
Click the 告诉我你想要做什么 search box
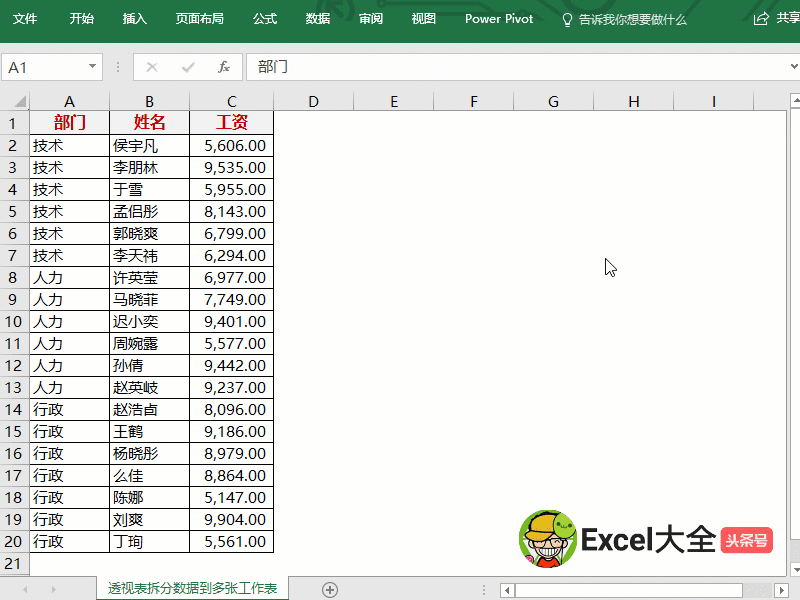pos(632,19)
